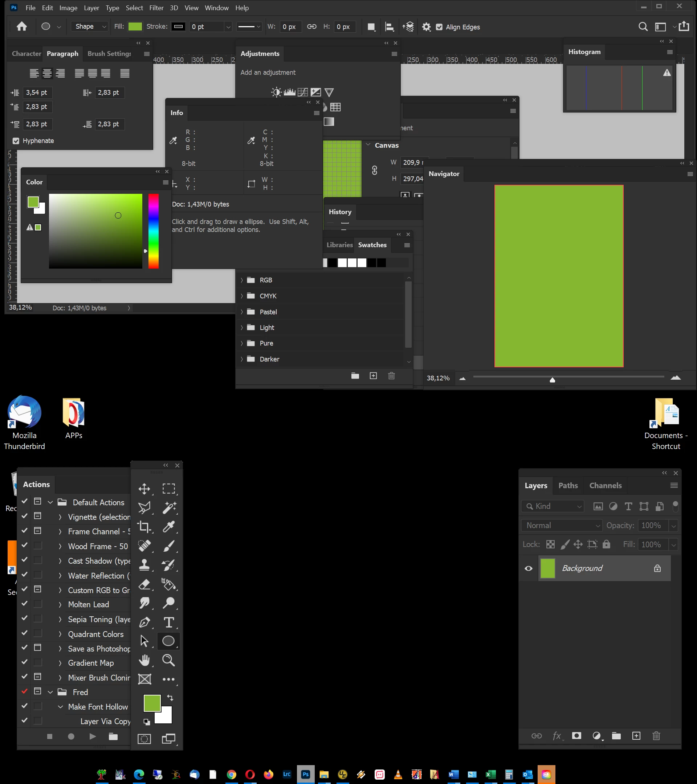Screen dimensions: 697x784
Task: Select the Crop tool
Action: (144, 527)
